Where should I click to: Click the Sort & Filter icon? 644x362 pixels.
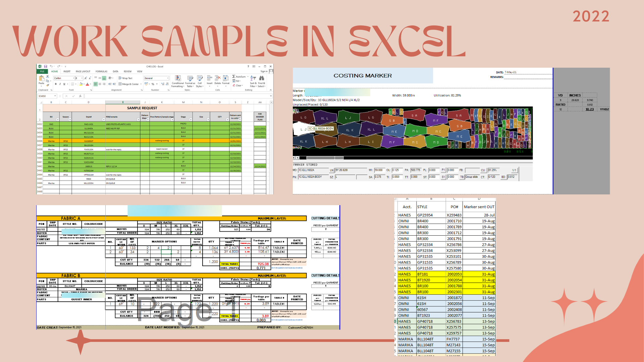coord(253,78)
